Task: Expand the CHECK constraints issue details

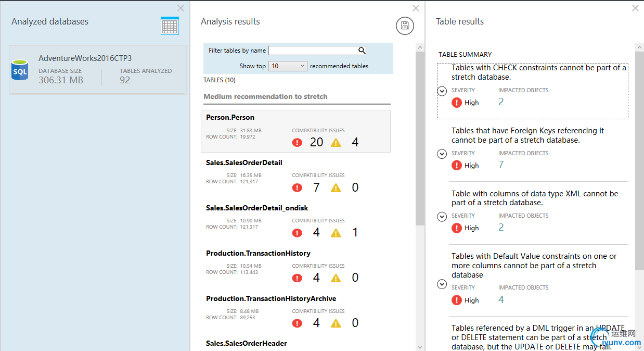Action: click(442, 91)
